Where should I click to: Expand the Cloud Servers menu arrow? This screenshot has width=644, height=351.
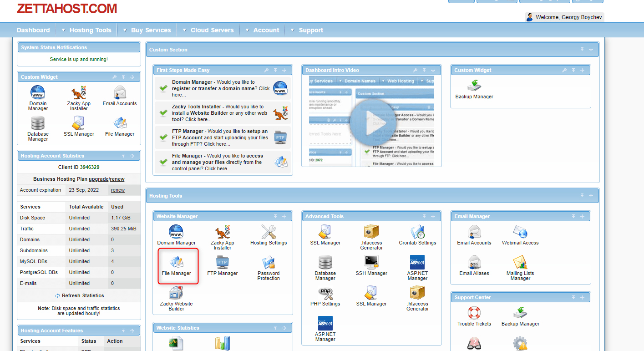[x=184, y=30]
